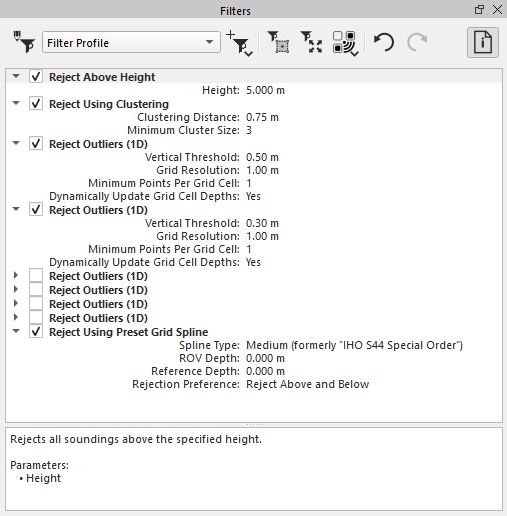
Task: Open the sounding selection options icon
Action: tap(345, 43)
